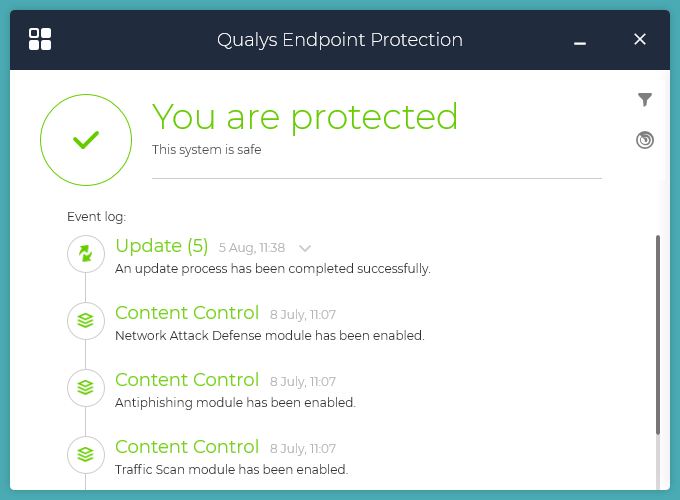Click the Qualys Endpoint Protection title bar
Image resolution: width=680 pixels, height=500 pixels.
coord(340,40)
